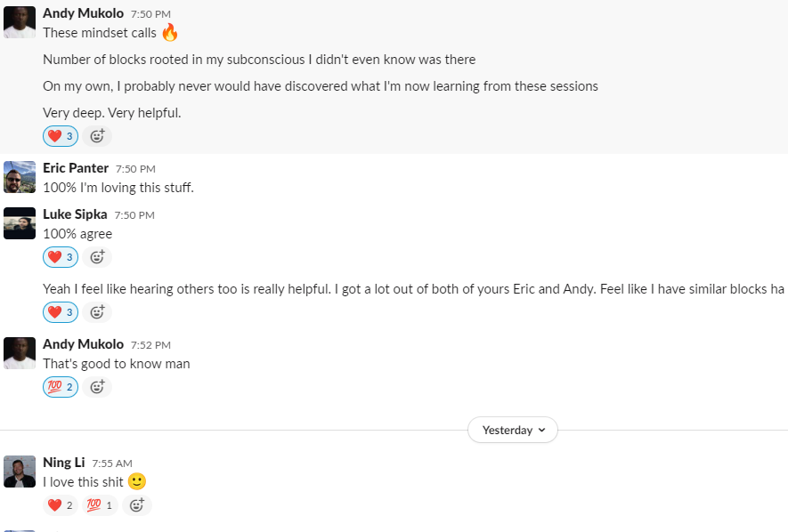The height and width of the screenshot is (532, 788).
Task: Click Luke Sipka's avatar photo
Action: tap(20, 223)
